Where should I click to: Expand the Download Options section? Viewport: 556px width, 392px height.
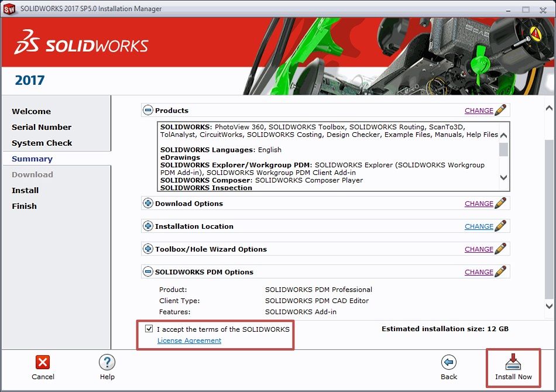coord(148,204)
